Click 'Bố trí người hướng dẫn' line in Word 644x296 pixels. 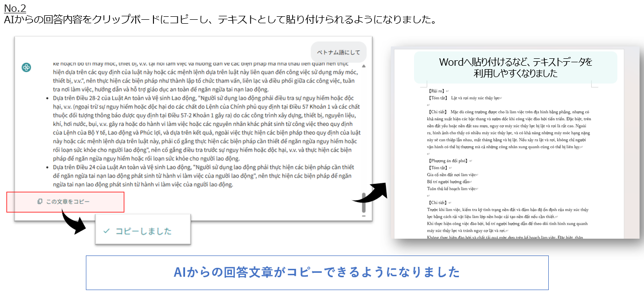coord(448,181)
